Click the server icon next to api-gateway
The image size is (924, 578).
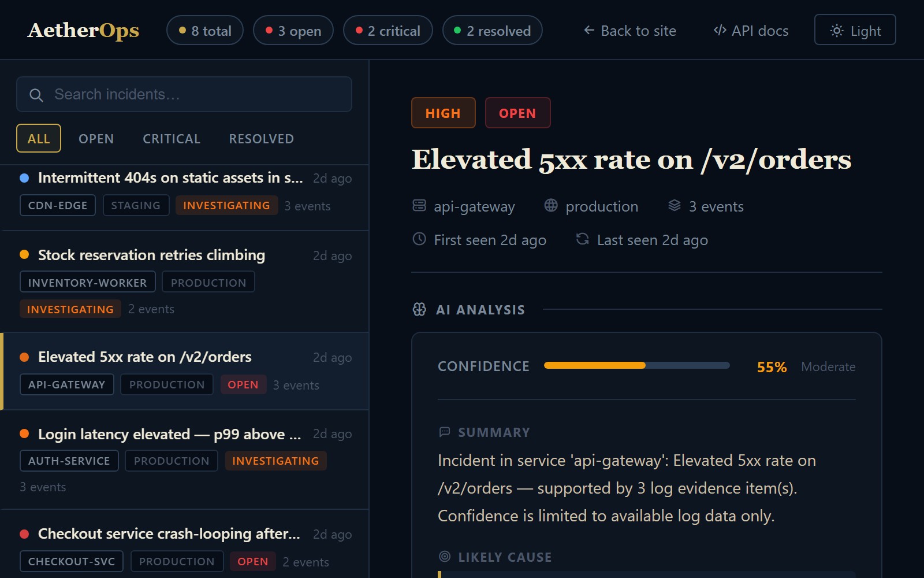[419, 205]
